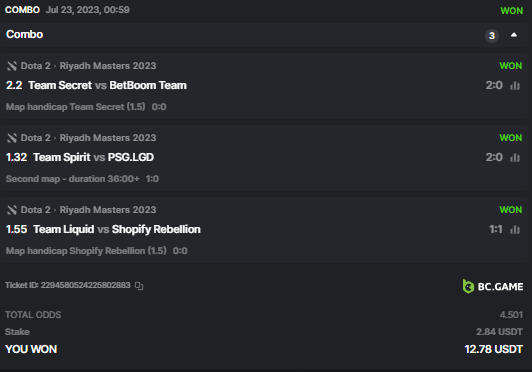Click the combo count badge showing 3
This screenshot has width=532, height=372.
[x=492, y=36]
